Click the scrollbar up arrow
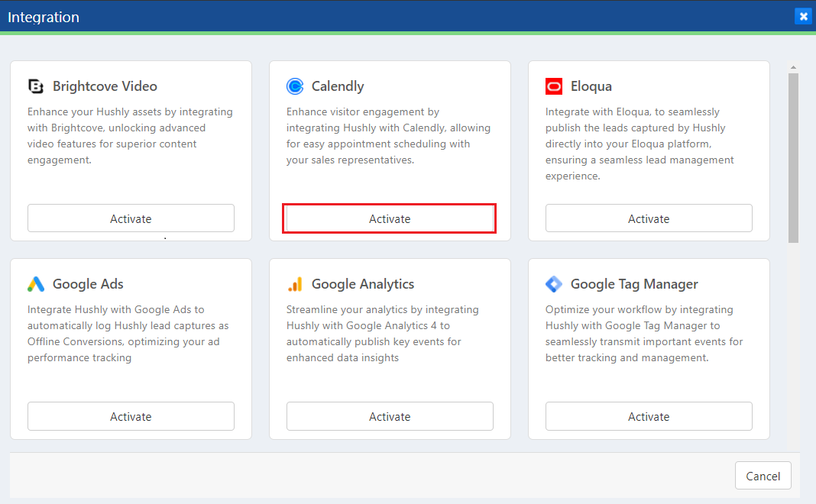The width and height of the screenshot is (816, 504). 793,68
